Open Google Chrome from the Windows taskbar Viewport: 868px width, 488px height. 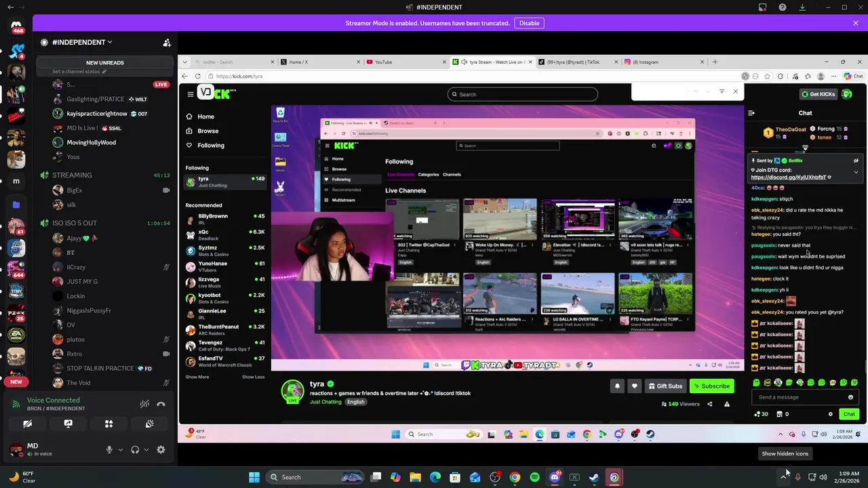[515, 477]
